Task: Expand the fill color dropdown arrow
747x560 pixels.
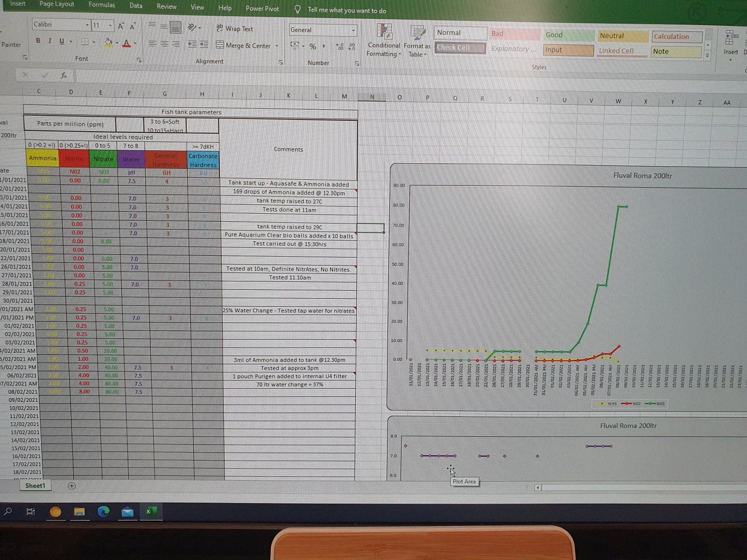Action: (116, 43)
